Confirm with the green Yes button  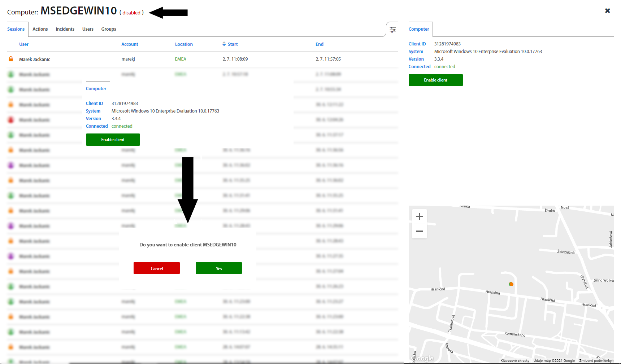[218, 268]
